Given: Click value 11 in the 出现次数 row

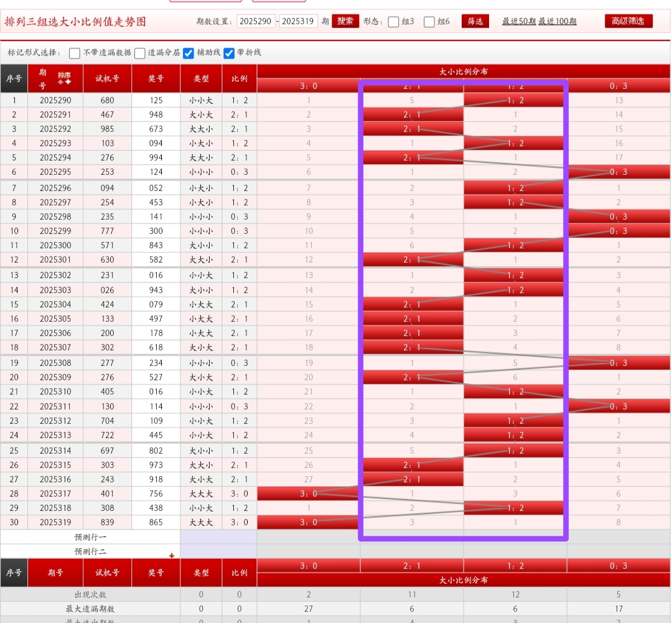Looking at the screenshot, I should (x=412, y=595).
